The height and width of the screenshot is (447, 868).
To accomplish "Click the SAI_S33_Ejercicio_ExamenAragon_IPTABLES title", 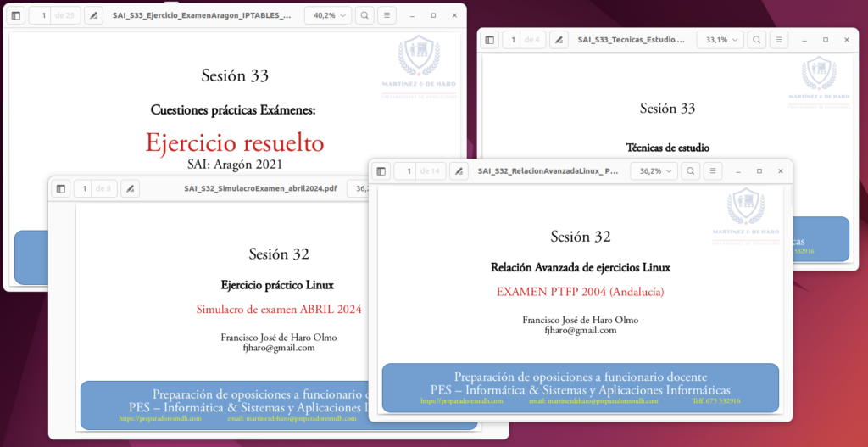I will [x=202, y=15].
